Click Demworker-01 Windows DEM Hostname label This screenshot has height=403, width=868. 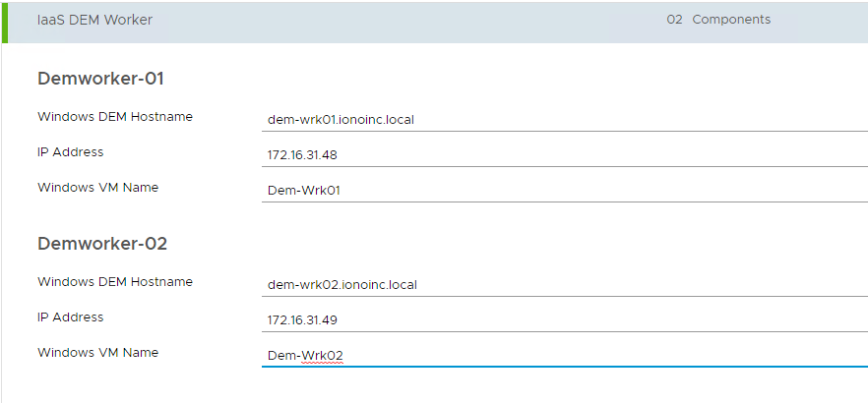[115, 117]
